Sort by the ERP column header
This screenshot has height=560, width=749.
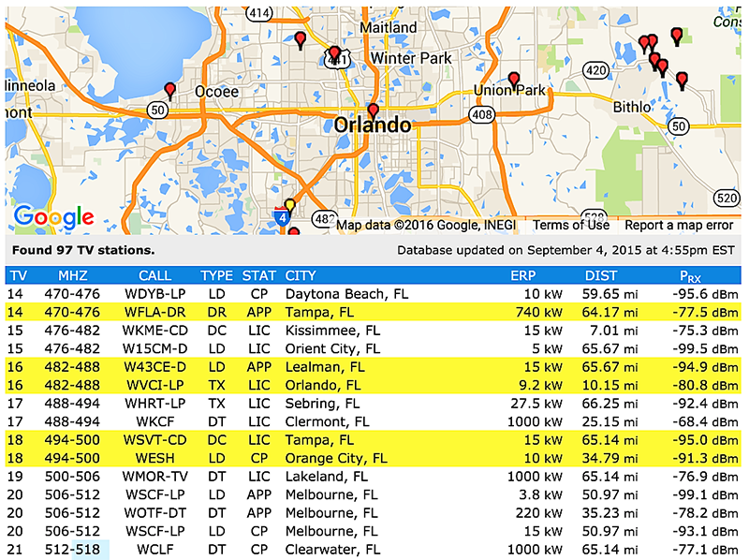523,275
